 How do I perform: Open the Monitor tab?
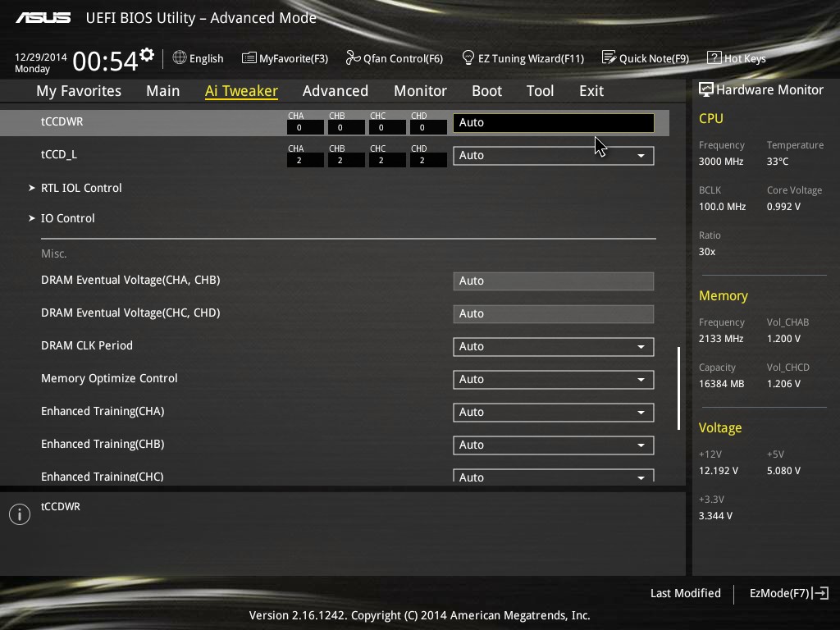pyautogui.click(x=421, y=91)
